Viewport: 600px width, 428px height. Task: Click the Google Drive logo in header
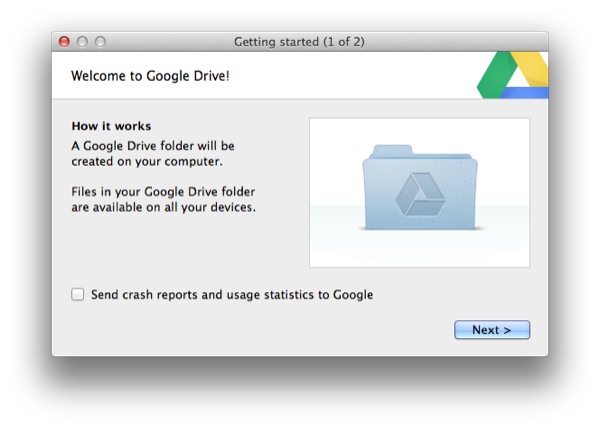tap(513, 75)
